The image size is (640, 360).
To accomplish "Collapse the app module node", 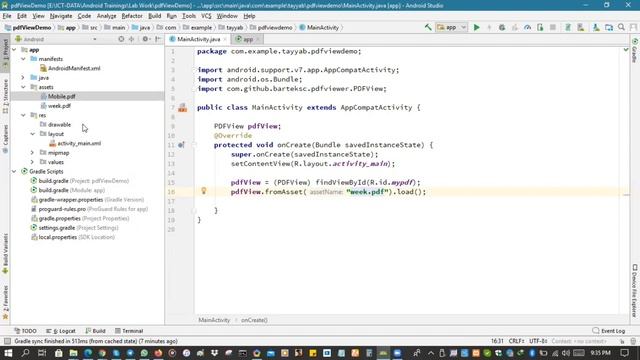I will point(14,50).
